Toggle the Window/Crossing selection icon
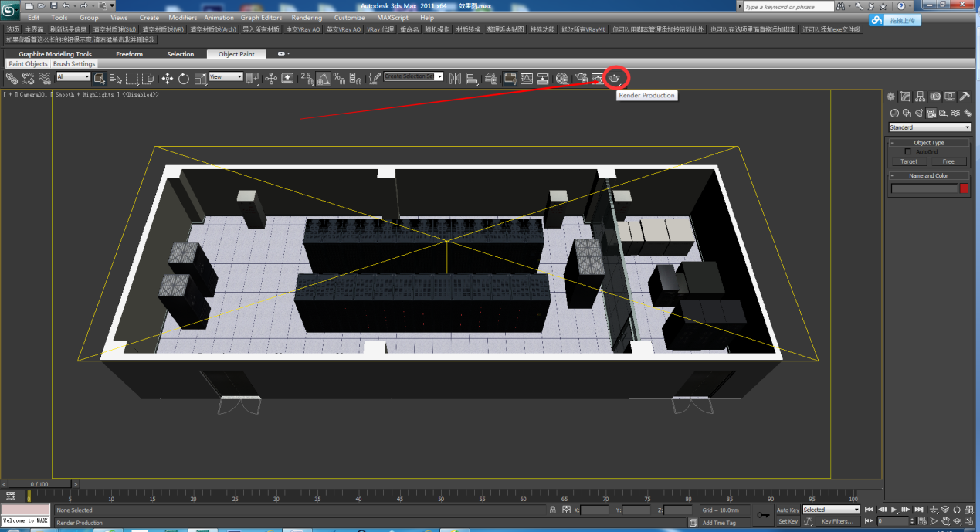The height and width of the screenshot is (532, 980). pos(148,78)
